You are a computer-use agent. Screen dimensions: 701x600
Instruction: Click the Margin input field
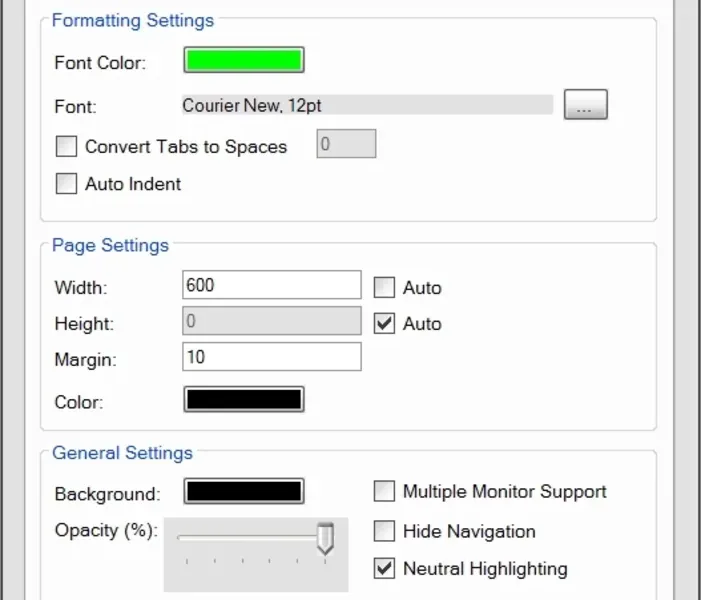coord(272,357)
